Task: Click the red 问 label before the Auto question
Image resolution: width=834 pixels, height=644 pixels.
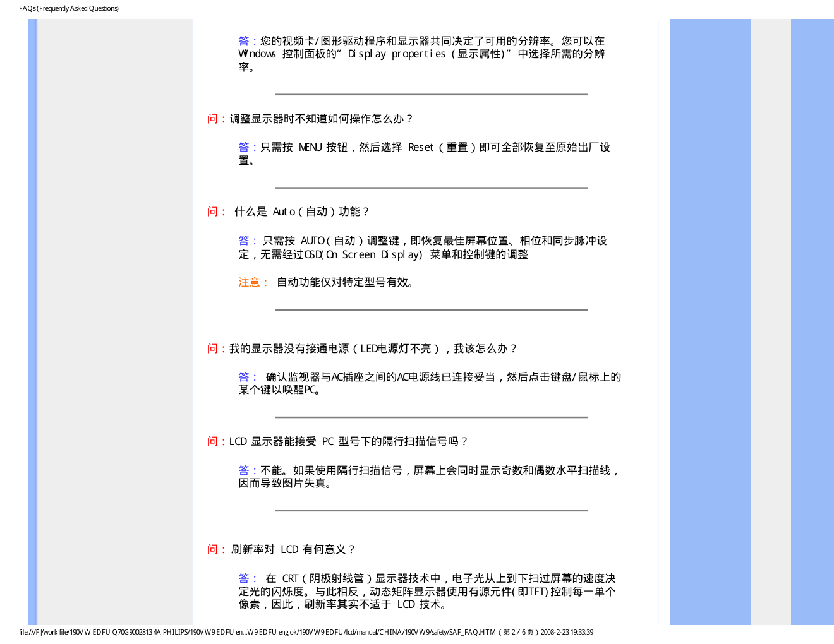Action: [213, 212]
